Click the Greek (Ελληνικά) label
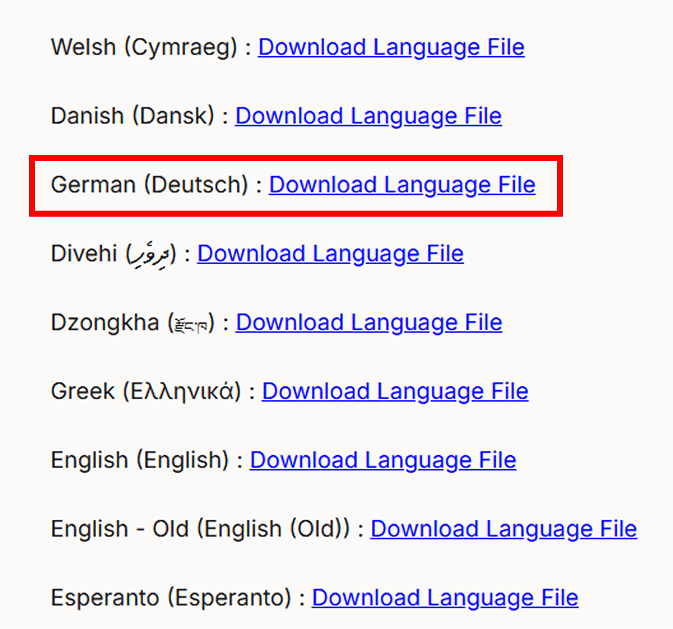 click(146, 392)
